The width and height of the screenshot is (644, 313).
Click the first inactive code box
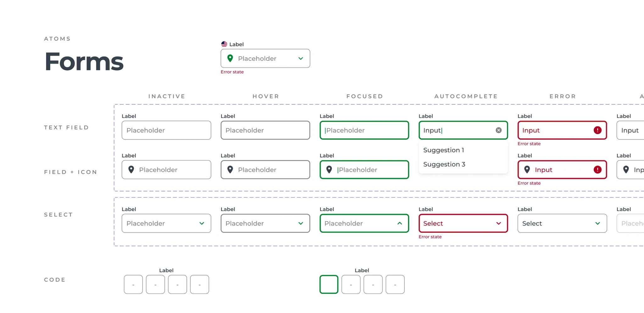pos(133,284)
